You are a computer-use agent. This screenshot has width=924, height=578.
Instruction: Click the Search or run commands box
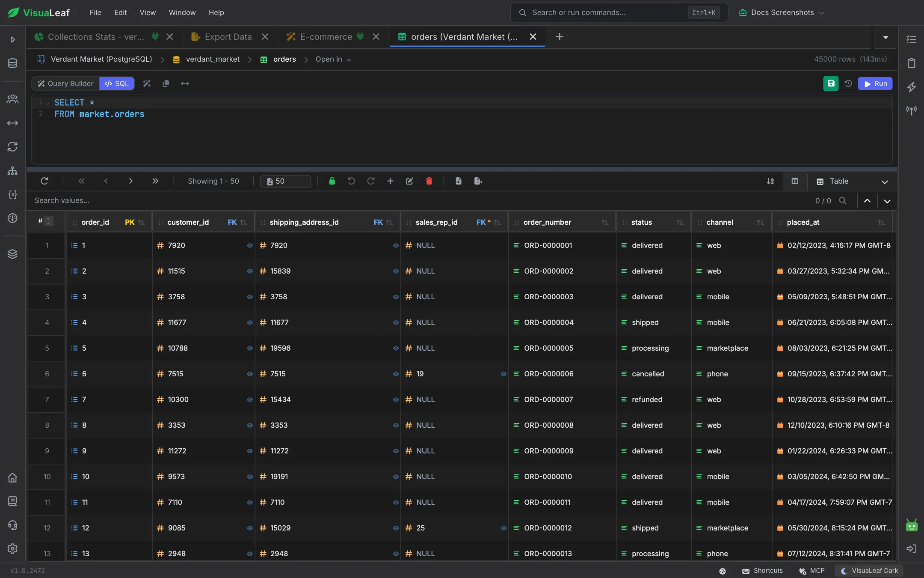(x=619, y=12)
